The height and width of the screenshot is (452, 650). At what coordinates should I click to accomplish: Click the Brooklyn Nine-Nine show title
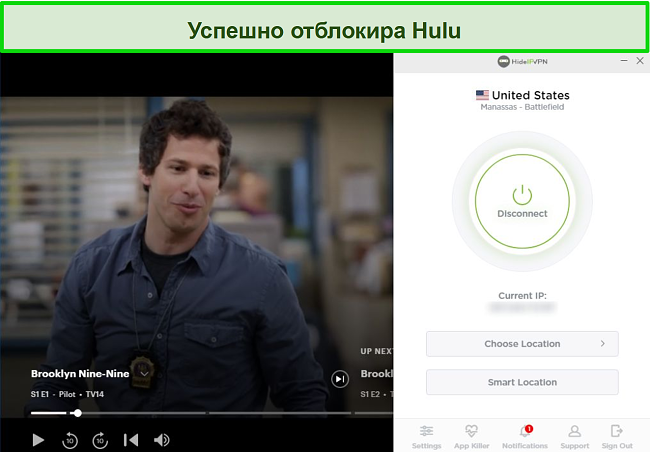pos(80,374)
